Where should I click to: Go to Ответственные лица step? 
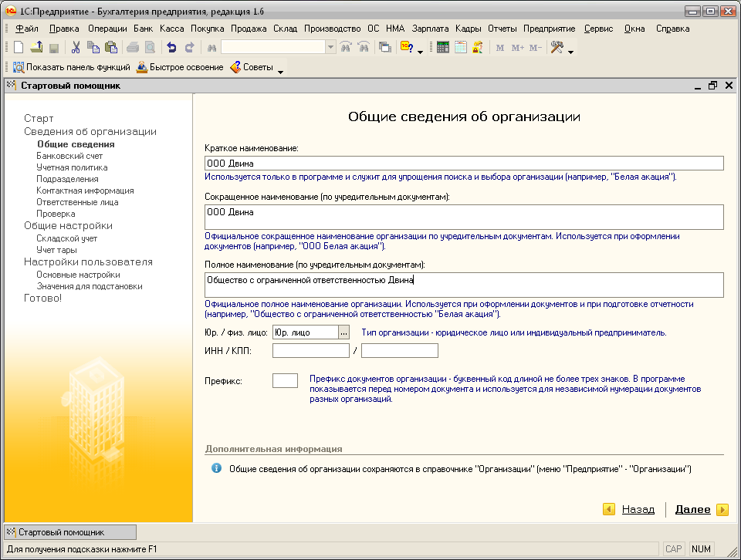pos(77,202)
